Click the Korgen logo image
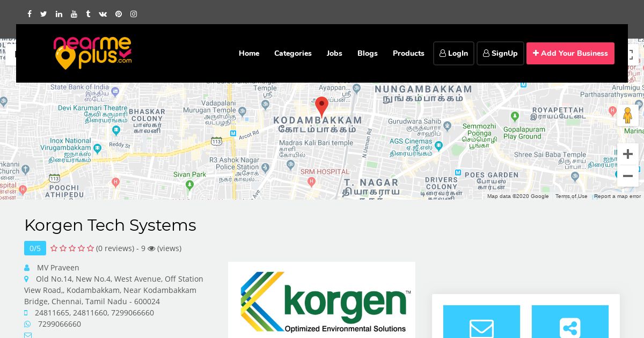Screen dimensions: 644x338 (x=321, y=300)
